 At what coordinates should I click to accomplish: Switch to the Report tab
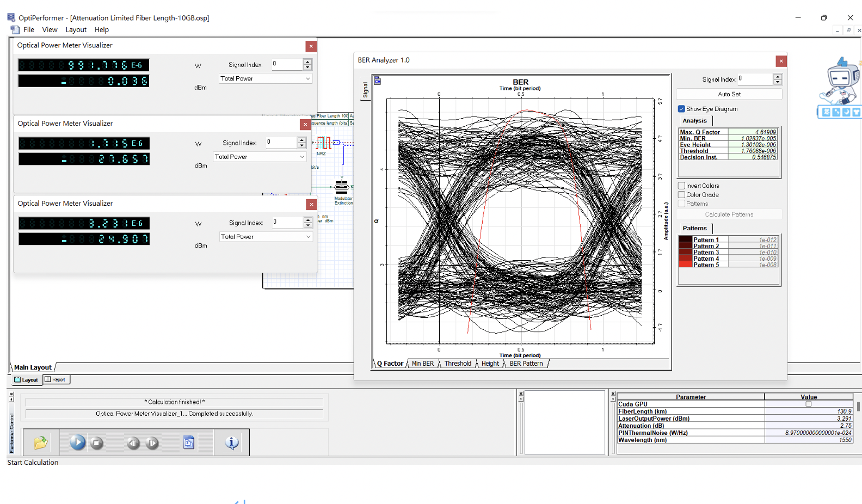tap(56, 380)
